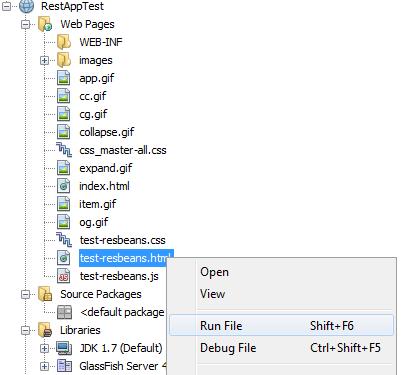Select the WEB-INF folder name
Screen dimensions: 415x375
[101, 42]
